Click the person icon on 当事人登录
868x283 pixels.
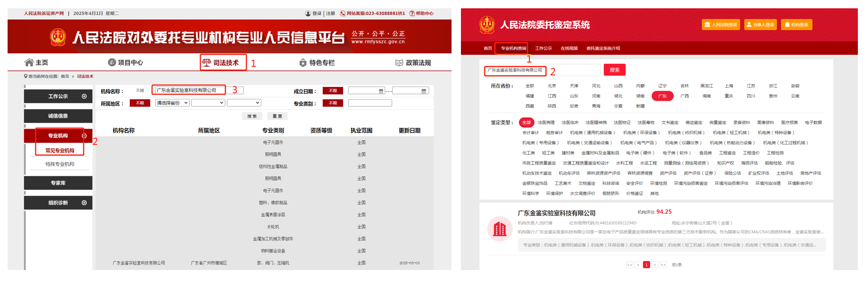749,25
